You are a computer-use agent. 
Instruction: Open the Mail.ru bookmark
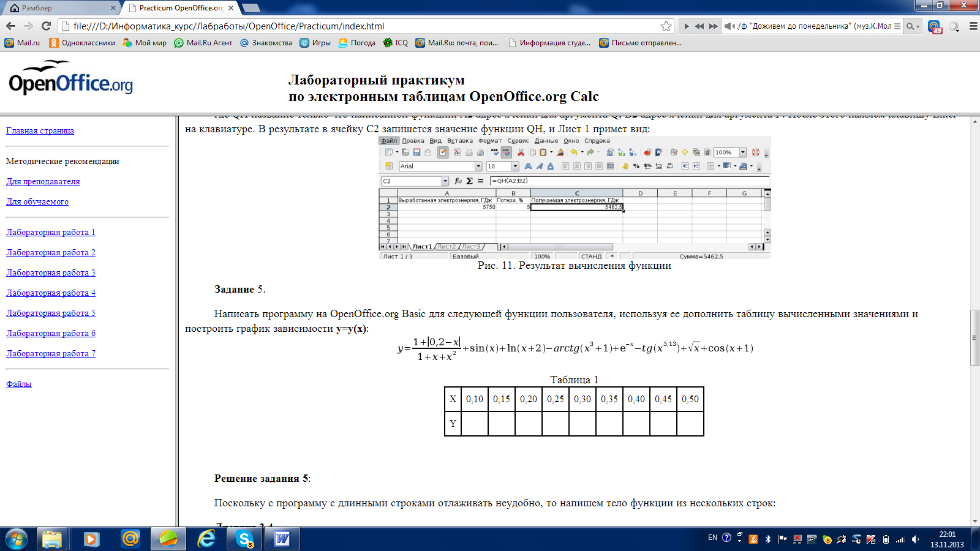pos(22,43)
